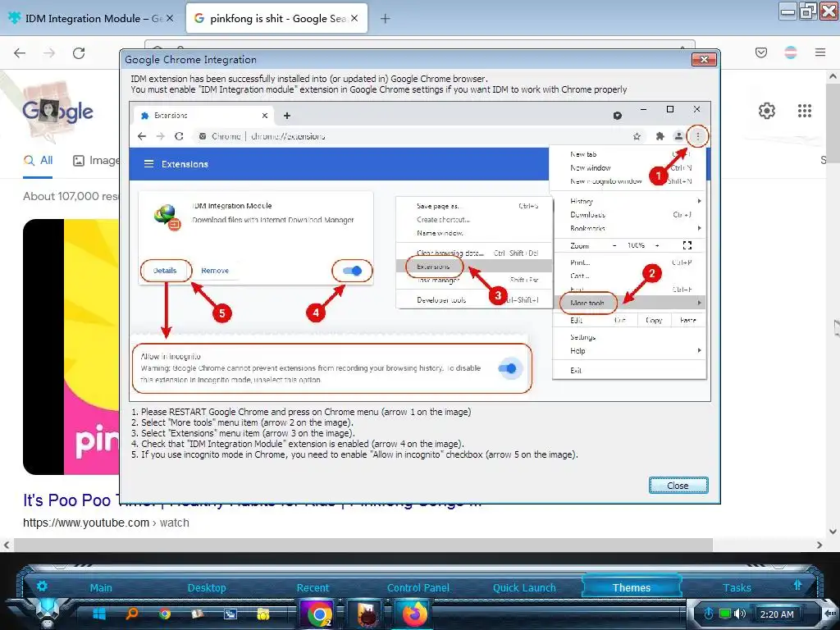Open Google quick settings gear icon
Image resolution: width=840 pixels, height=630 pixels.
pyautogui.click(x=767, y=111)
